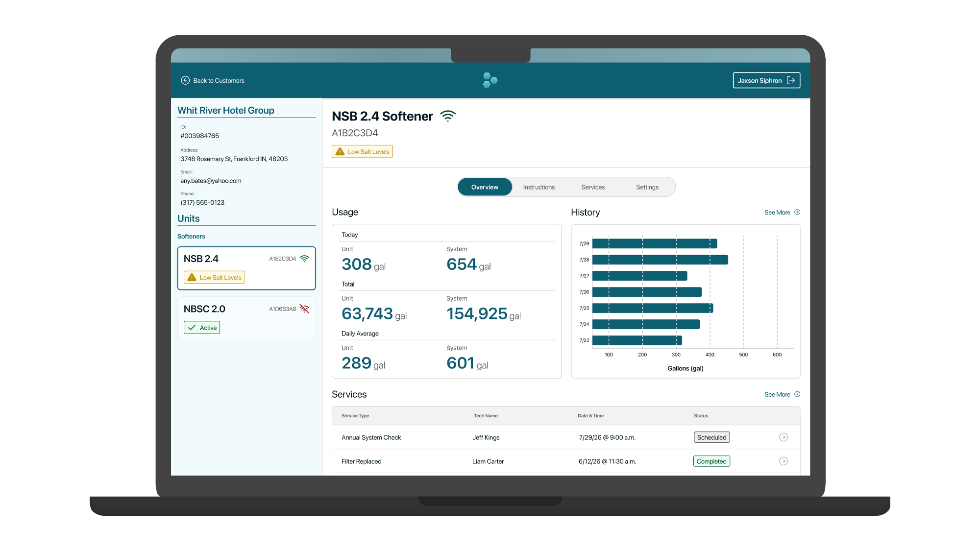Click the wifi icon on NSB 2.4 card
Viewport: 980px width, 551px height.
(x=304, y=259)
